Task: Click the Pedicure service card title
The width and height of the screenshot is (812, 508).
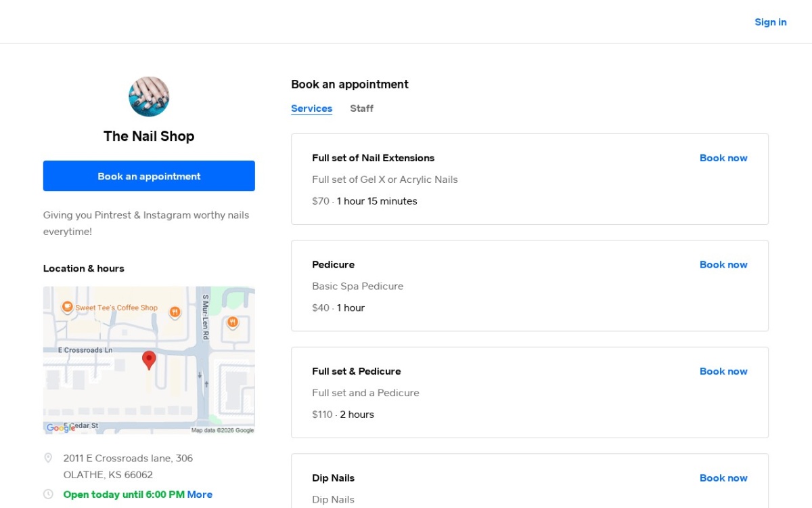Action: point(333,265)
